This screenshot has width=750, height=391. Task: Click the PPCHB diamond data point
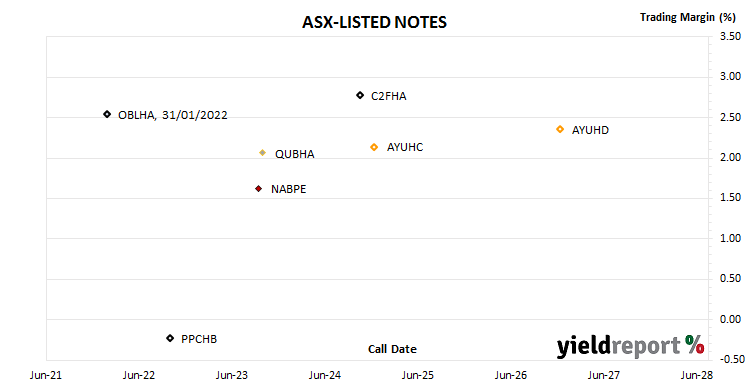pyautogui.click(x=170, y=338)
